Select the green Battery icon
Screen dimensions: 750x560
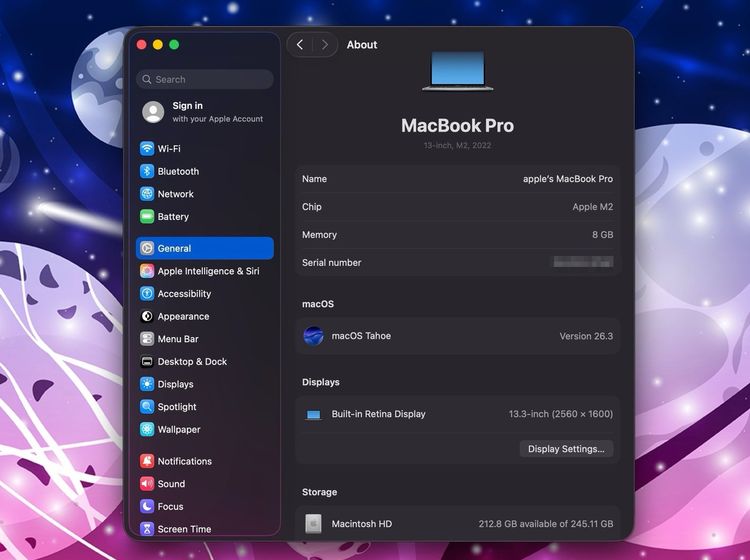click(x=147, y=217)
